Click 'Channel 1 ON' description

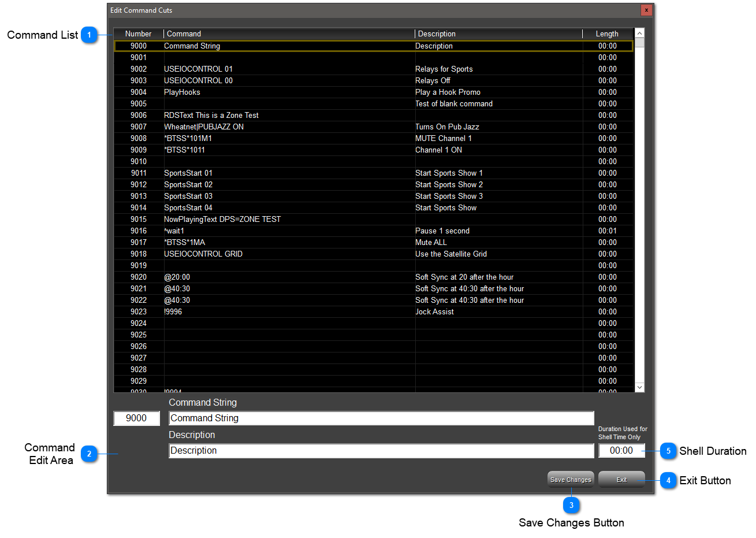438,150
